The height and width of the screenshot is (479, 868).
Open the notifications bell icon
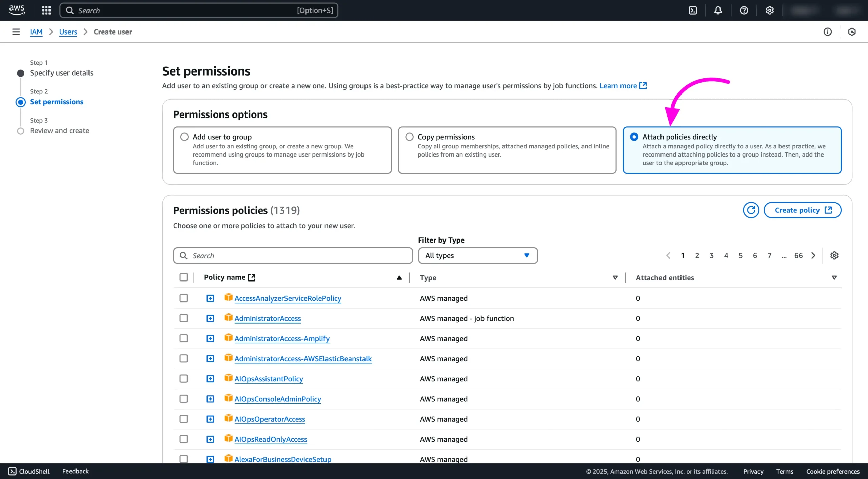(x=718, y=11)
